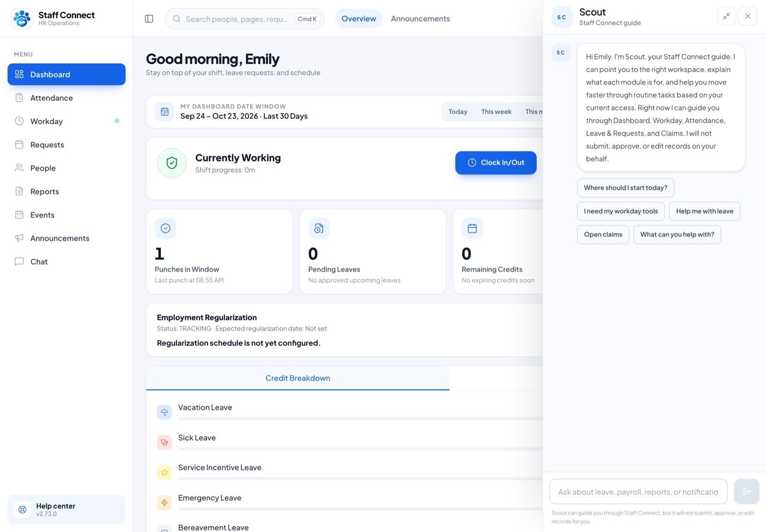The image size is (766, 532).
Task: Switch to the Announcements top tab
Action: (x=420, y=19)
